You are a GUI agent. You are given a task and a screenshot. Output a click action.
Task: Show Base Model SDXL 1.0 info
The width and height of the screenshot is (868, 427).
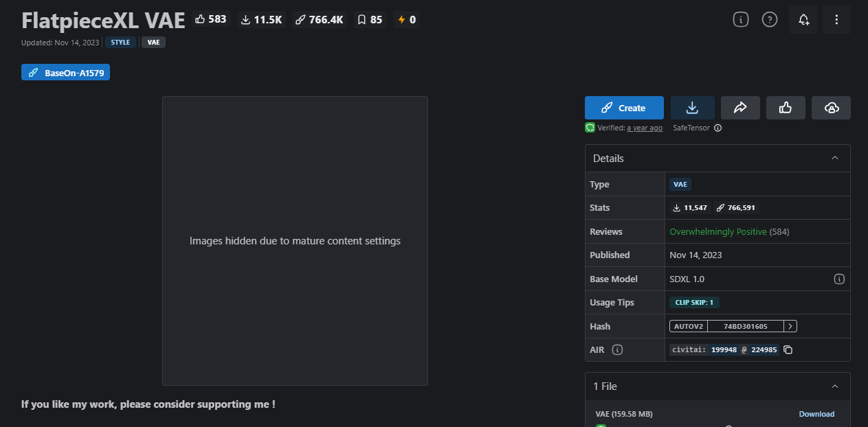pos(838,279)
